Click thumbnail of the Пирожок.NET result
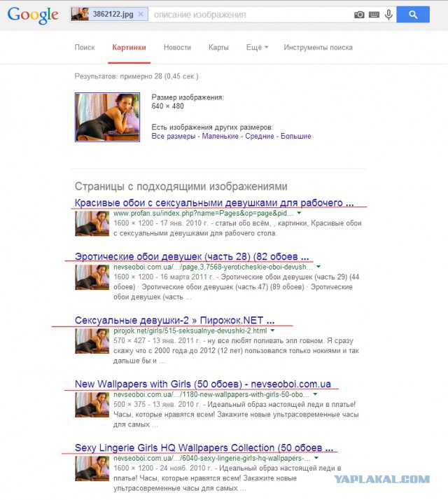The width and height of the screenshot is (448, 500). (92, 341)
